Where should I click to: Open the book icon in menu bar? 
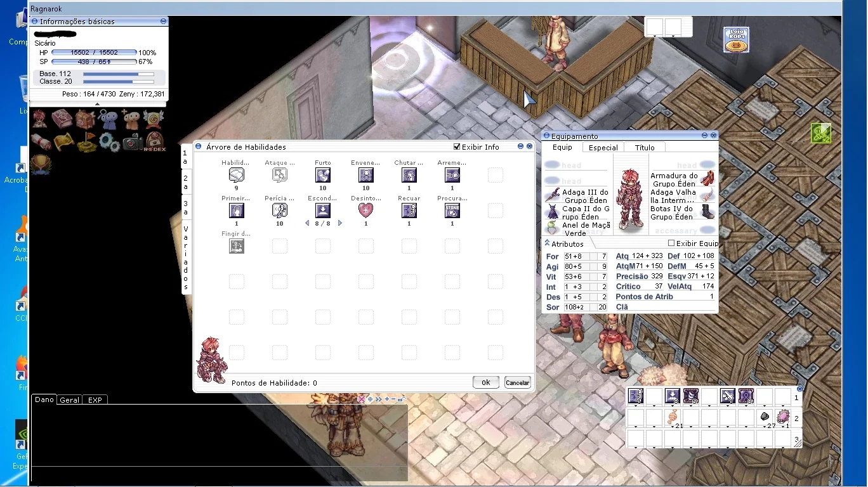point(62,119)
